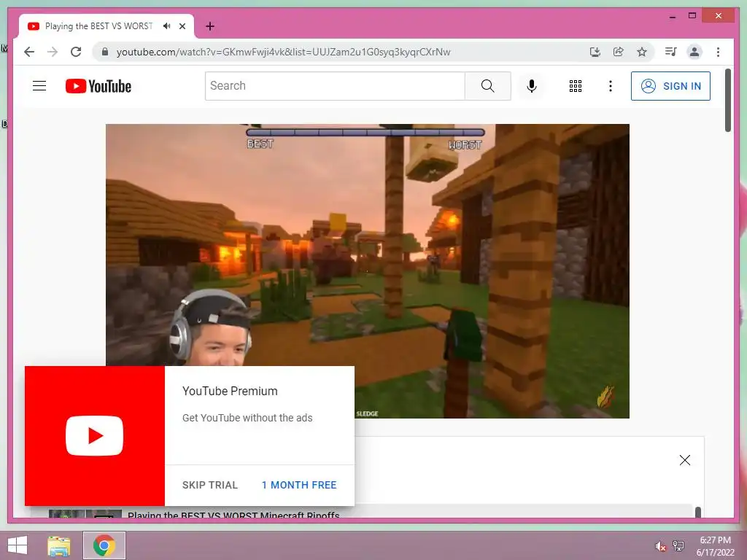The width and height of the screenshot is (747, 560).
Task: View site info via the lock icon
Action: (105, 52)
